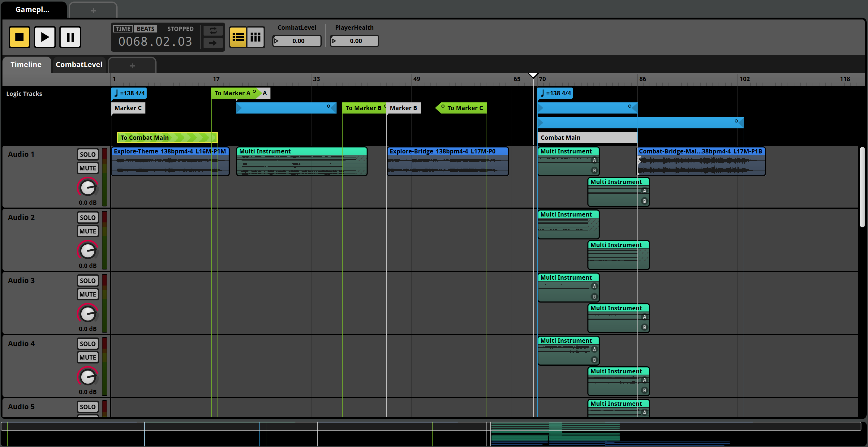Viewport: 868px width, 447px height.
Task: Click Audio 4 volume knob
Action: point(88,376)
